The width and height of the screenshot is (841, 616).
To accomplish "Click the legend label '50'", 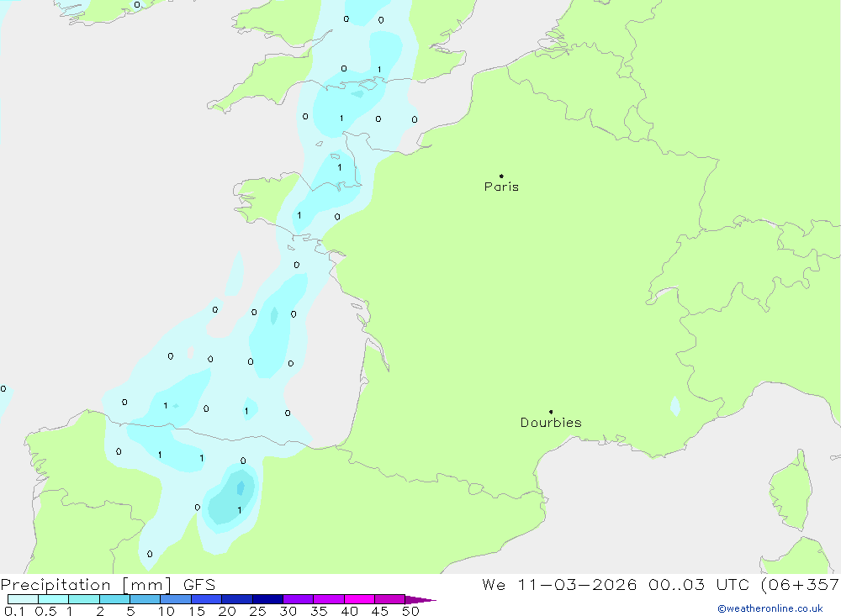I will (x=410, y=611).
